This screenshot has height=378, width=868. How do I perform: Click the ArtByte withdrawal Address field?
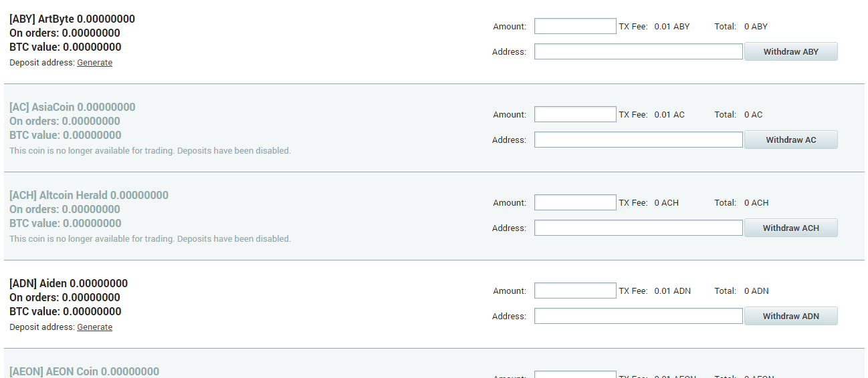coord(638,51)
